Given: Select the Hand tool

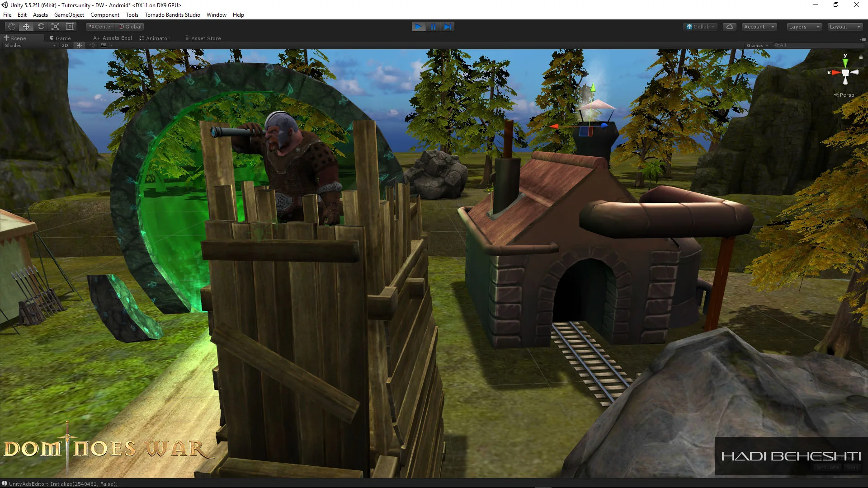Looking at the screenshot, I should pyautogui.click(x=12, y=27).
